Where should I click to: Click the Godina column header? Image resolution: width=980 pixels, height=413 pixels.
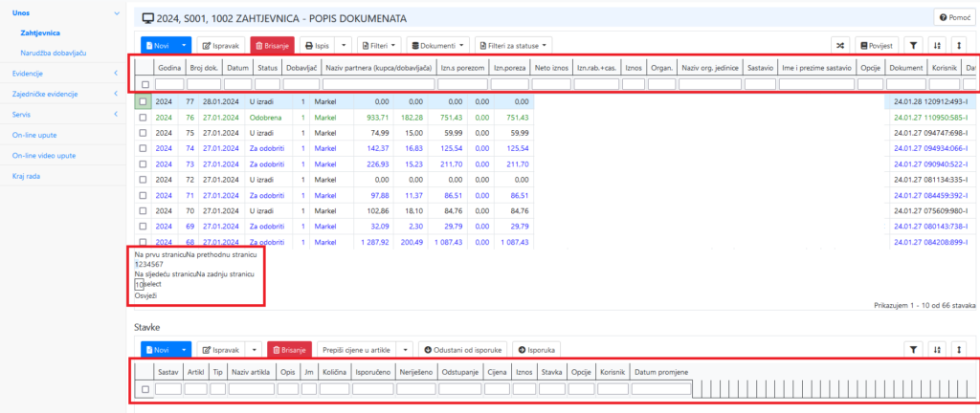pyautogui.click(x=168, y=67)
